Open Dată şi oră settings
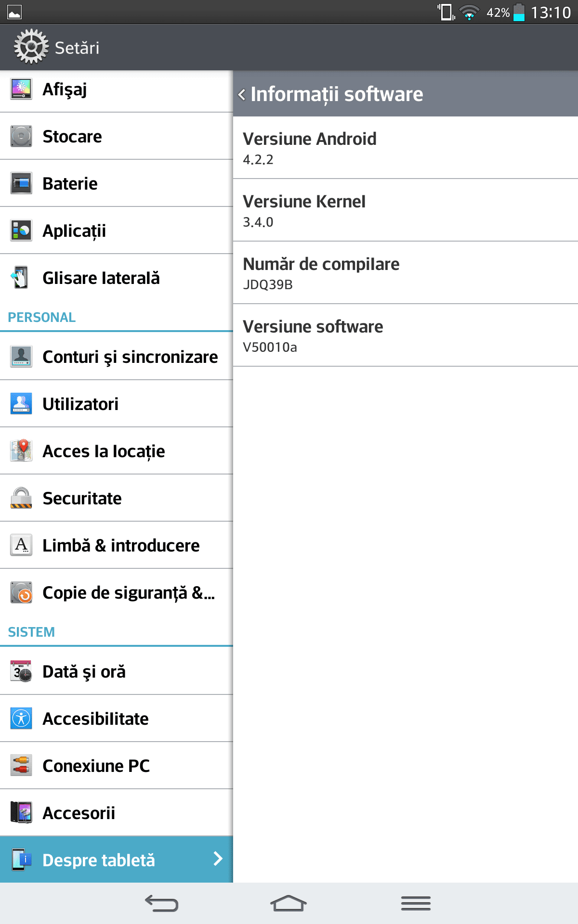Screen dimensions: 578x924 [x=117, y=671]
